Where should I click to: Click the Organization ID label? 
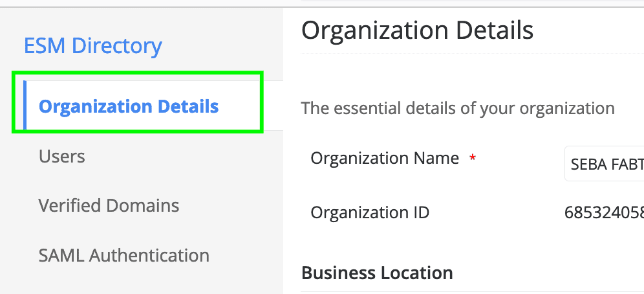[370, 212]
